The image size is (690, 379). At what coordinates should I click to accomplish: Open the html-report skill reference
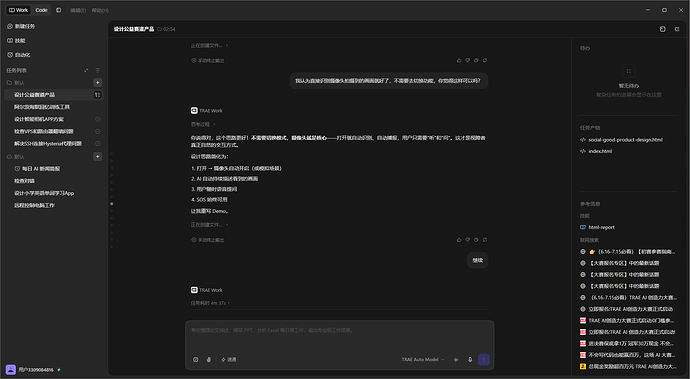pyautogui.click(x=598, y=228)
